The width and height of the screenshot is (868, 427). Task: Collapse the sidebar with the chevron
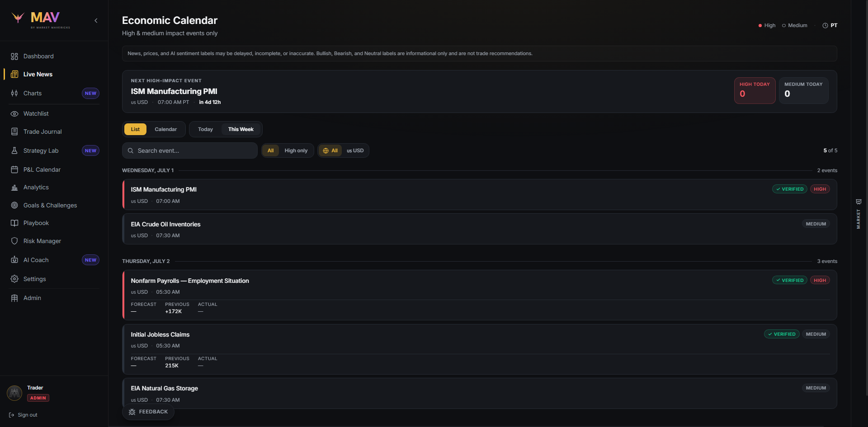pos(96,21)
